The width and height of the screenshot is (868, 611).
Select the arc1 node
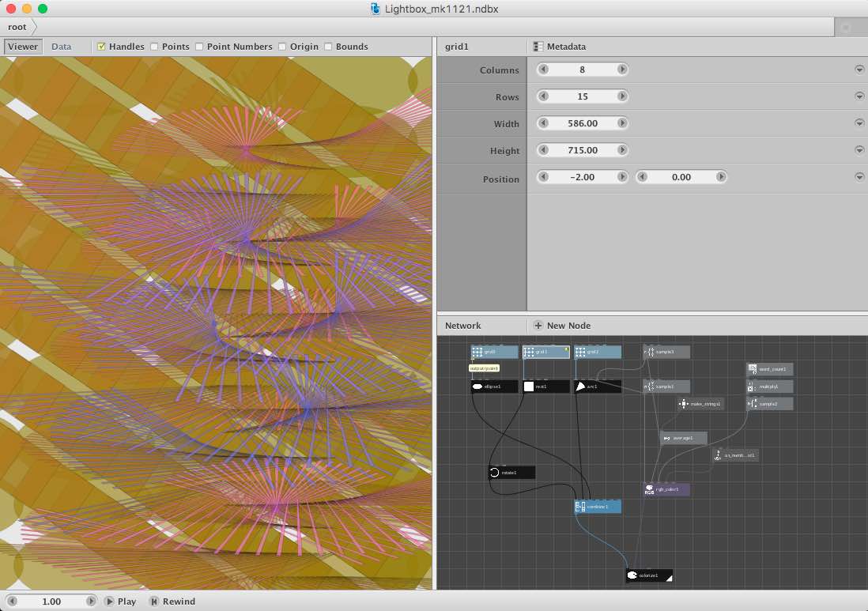pyautogui.click(x=598, y=387)
